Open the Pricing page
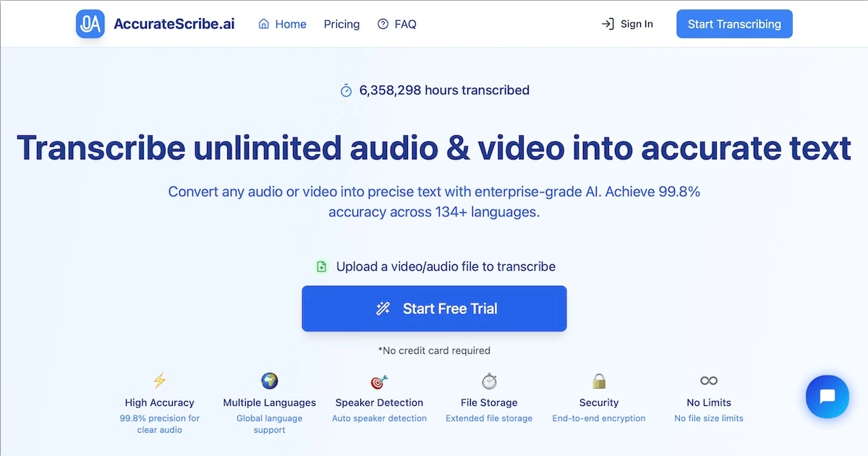The height and width of the screenshot is (456, 868). pos(341,24)
